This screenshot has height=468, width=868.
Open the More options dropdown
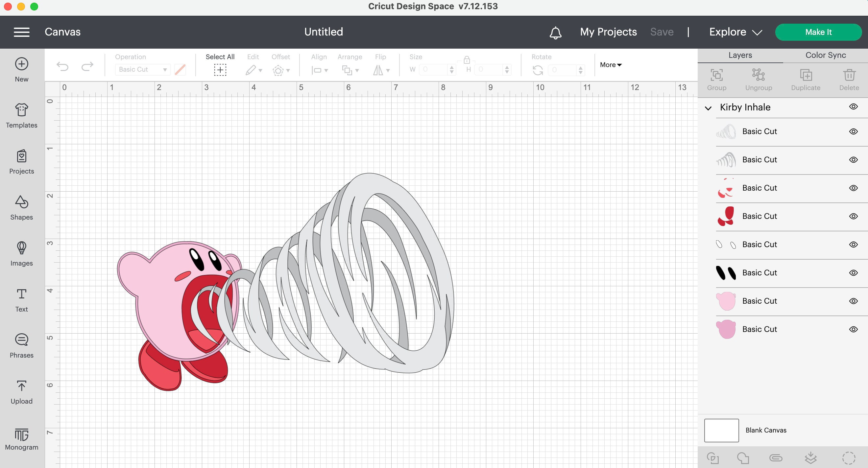(x=610, y=65)
